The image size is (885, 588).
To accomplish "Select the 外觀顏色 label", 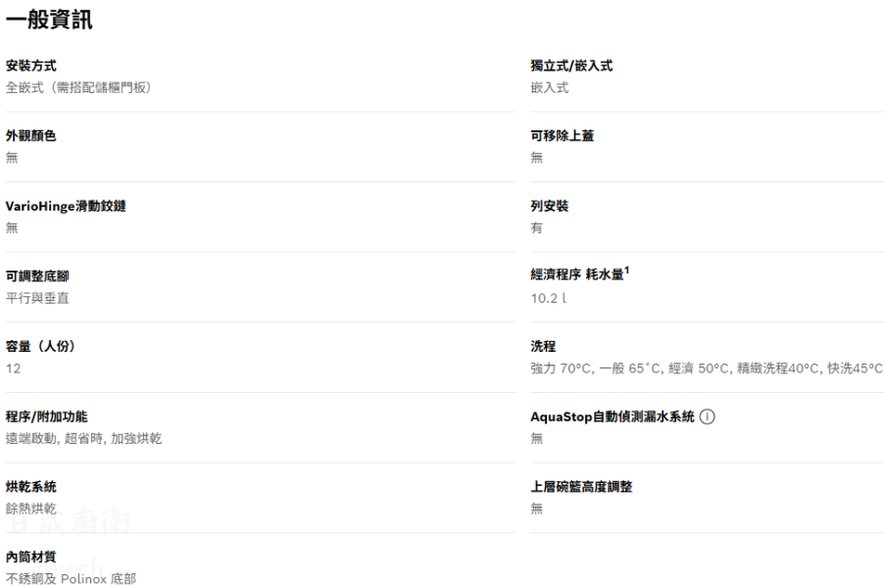I will click(x=31, y=136).
